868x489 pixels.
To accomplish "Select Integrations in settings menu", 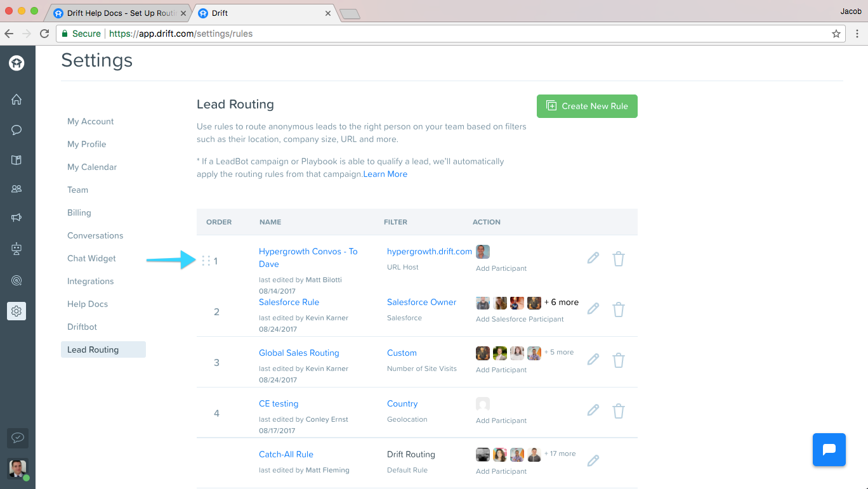I will (x=91, y=281).
